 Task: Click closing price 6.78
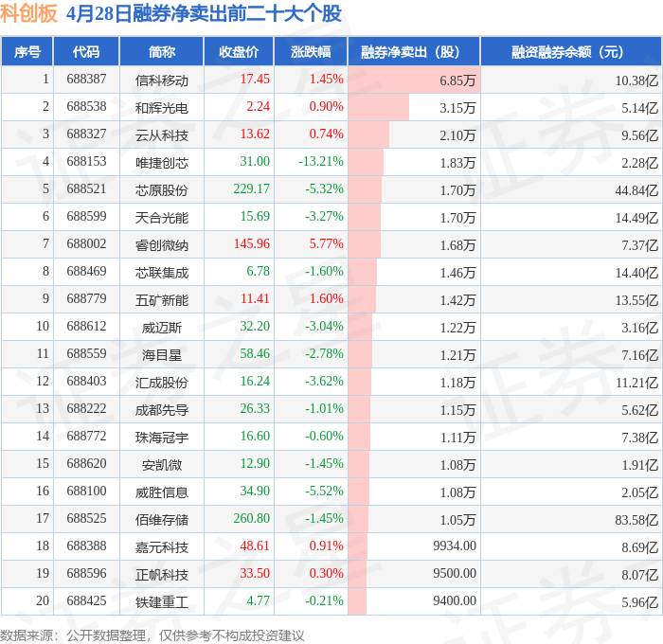pos(258,272)
